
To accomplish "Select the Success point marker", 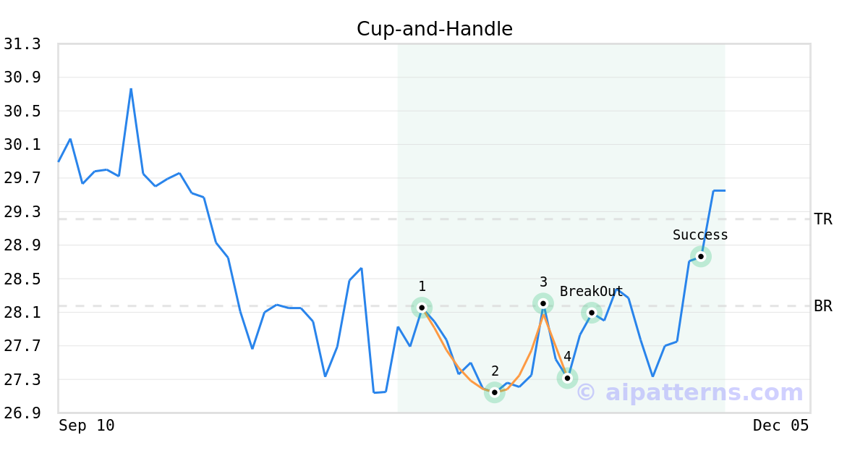I will [x=700, y=256].
